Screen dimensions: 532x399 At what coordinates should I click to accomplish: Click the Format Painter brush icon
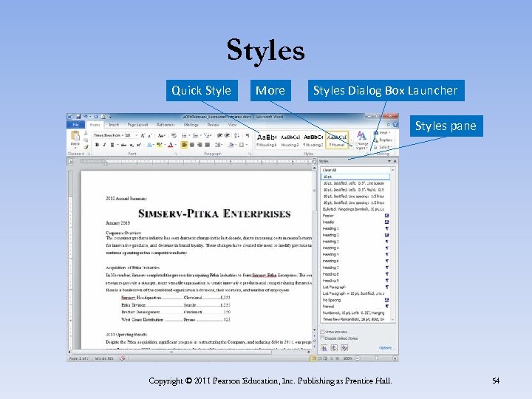coord(86,147)
